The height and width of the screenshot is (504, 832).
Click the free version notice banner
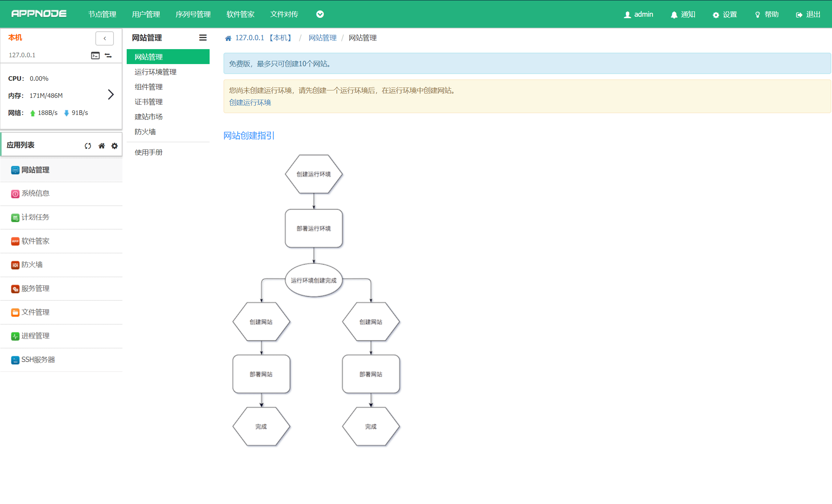coord(527,64)
